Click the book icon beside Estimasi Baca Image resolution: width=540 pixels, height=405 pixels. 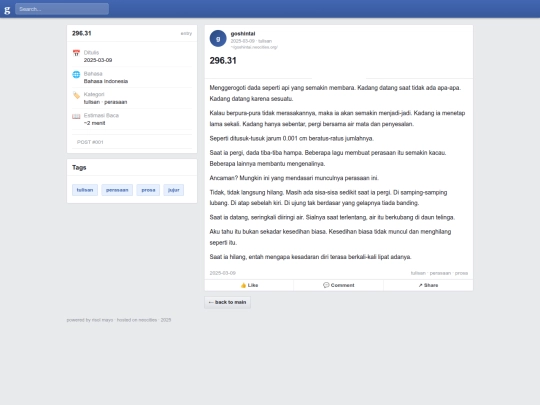click(76, 116)
